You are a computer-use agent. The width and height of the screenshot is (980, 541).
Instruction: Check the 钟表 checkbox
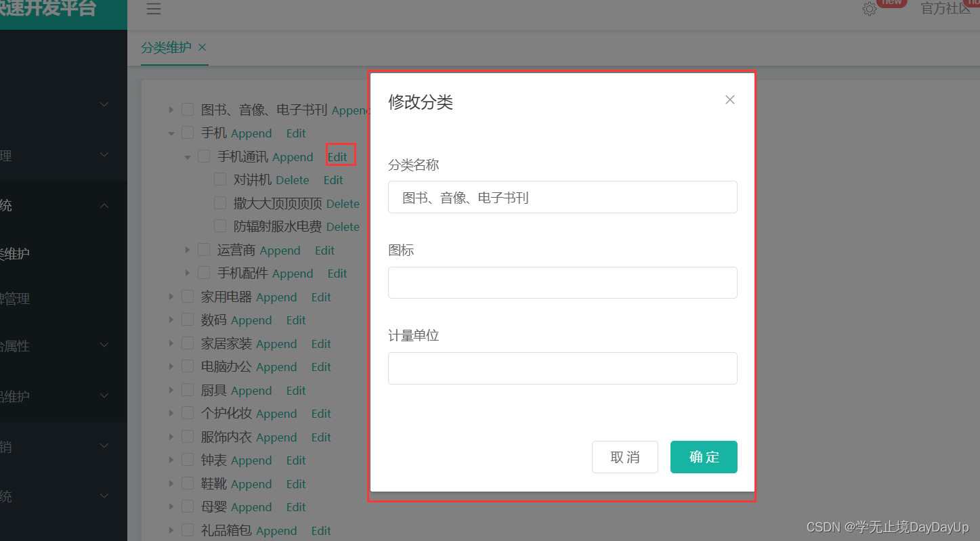coord(188,460)
